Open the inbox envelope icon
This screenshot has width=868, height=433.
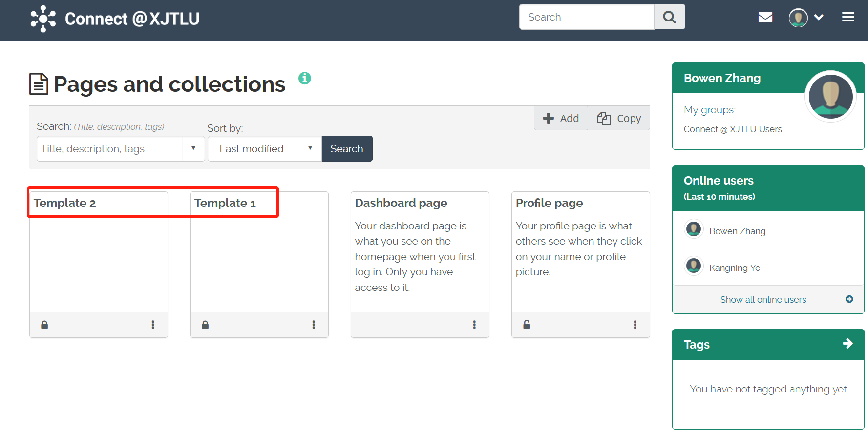(x=765, y=18)
